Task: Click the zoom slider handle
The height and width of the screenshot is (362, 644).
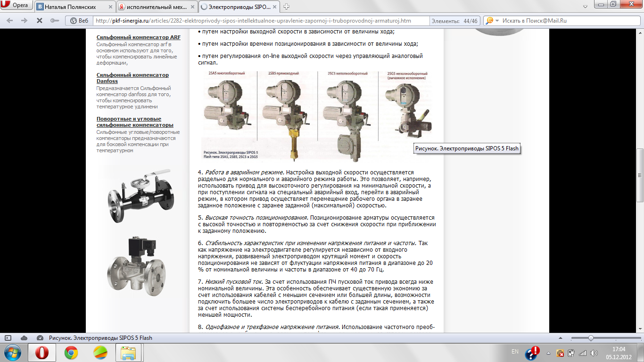Action: pyautogui.click(x=590, y=338)
